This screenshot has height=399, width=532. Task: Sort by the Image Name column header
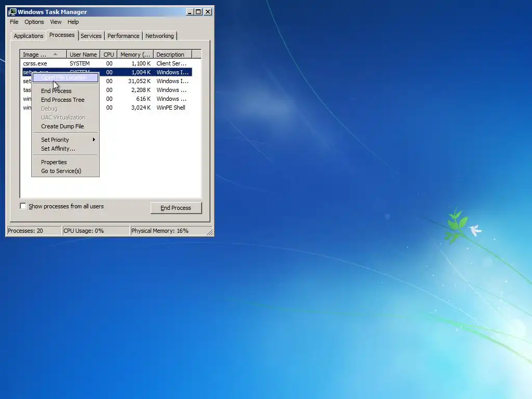point(44,55)
